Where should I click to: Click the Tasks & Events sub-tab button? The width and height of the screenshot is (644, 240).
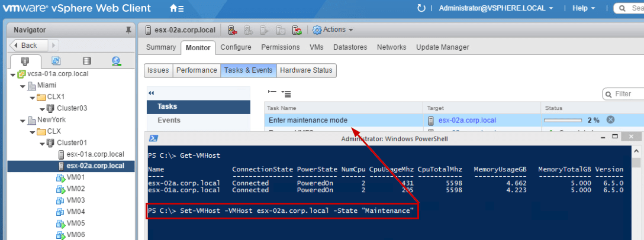[249, 70]
